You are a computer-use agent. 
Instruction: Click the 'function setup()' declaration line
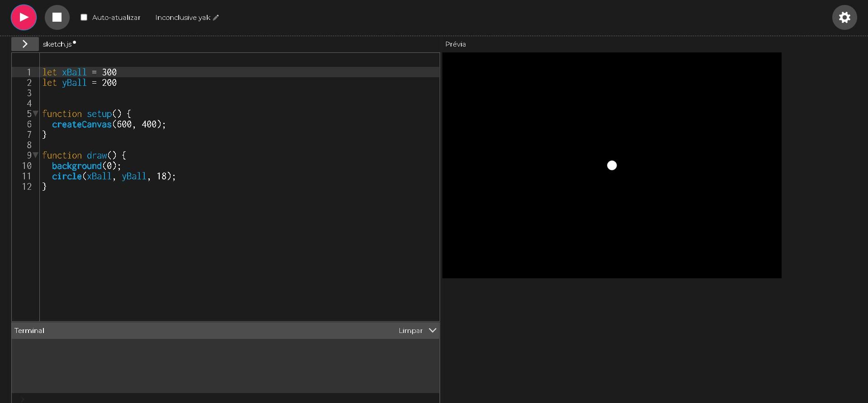point(86,114)
